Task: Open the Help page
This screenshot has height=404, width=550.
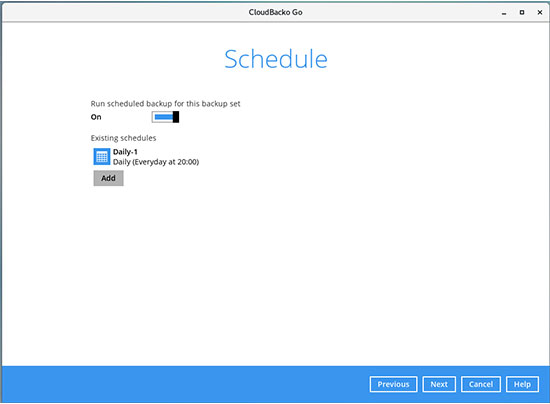Action: [522, 384]
